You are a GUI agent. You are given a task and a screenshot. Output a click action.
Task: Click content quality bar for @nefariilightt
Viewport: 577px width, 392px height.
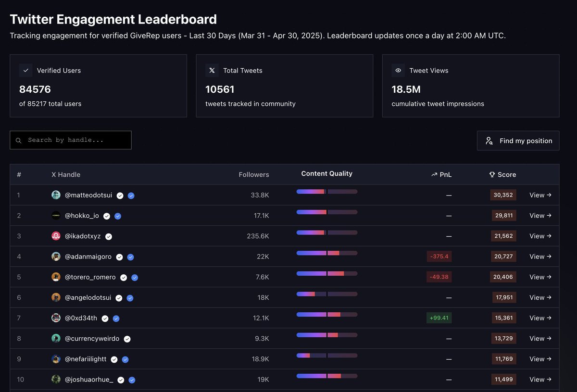click(x=327, y=355)
